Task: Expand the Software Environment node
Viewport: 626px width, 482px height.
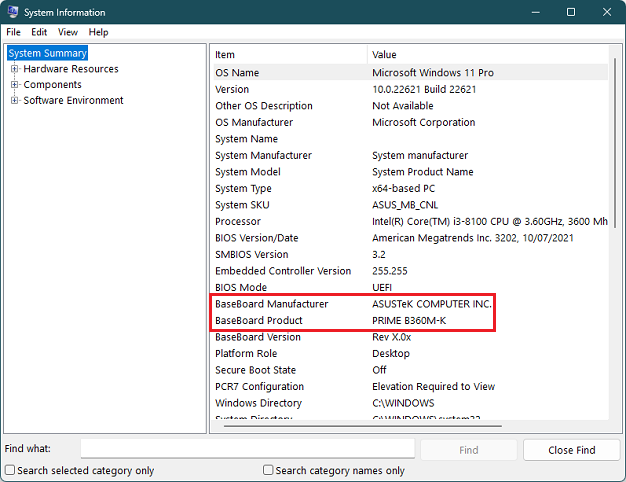Action: pyautogui.click(x=14, y=100)
